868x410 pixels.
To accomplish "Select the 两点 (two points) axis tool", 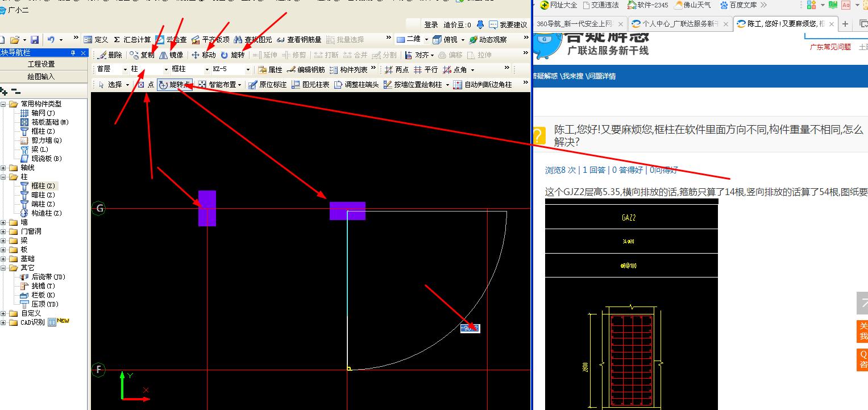I will click(x=397, y=70).
